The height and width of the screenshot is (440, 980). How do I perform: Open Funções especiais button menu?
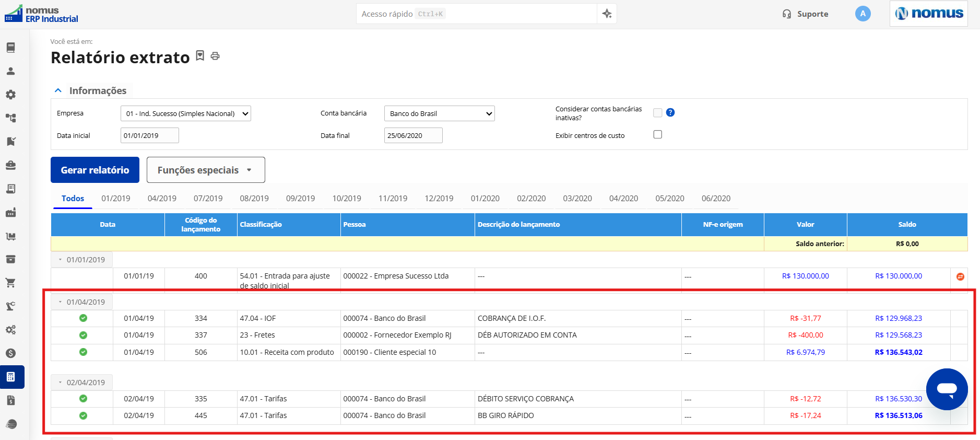206,170
